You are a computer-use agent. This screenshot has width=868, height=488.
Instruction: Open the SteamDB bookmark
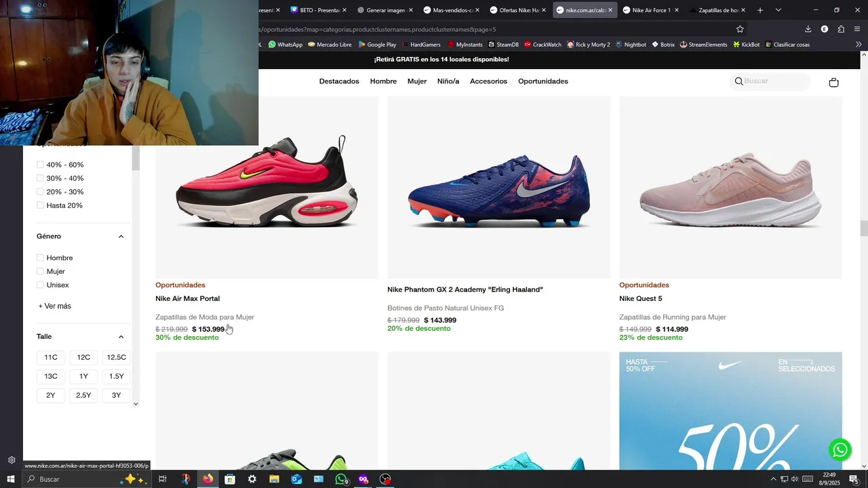pyautogui.click(x=503, y=45)
